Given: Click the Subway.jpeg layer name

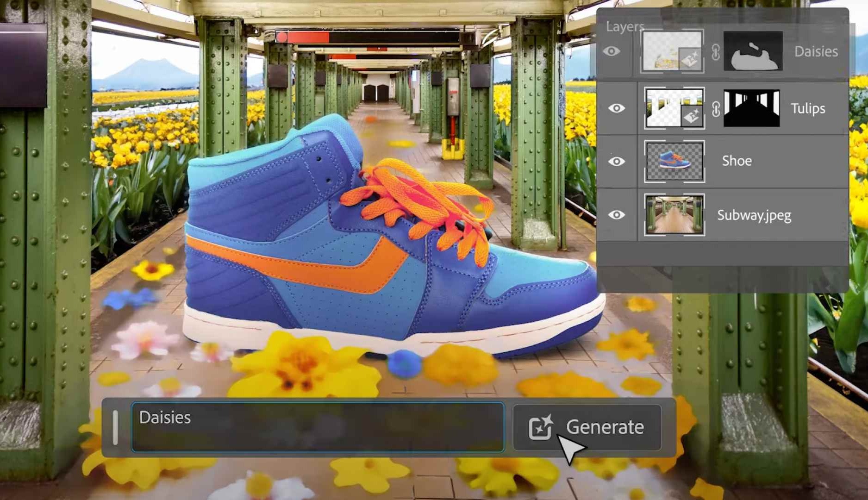Looking at the screenshot, I should click(x=754, y=215).
